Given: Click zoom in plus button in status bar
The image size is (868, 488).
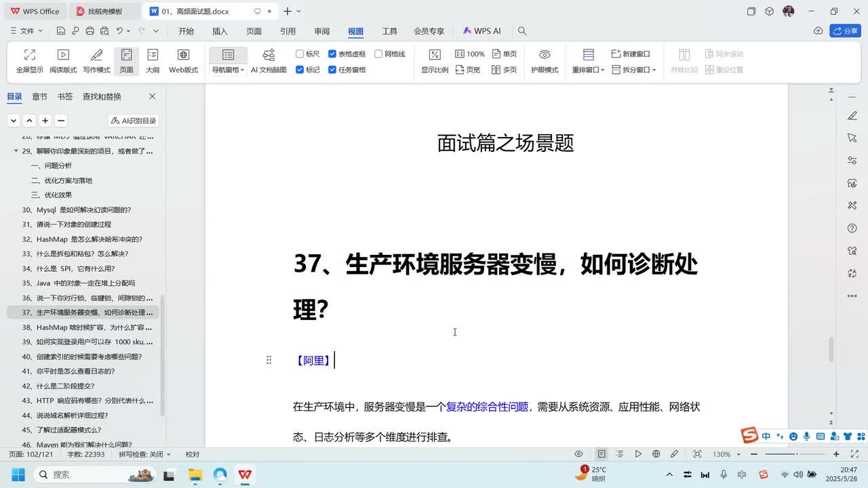Looking at the screenshot, I should [x=836, y=454].
